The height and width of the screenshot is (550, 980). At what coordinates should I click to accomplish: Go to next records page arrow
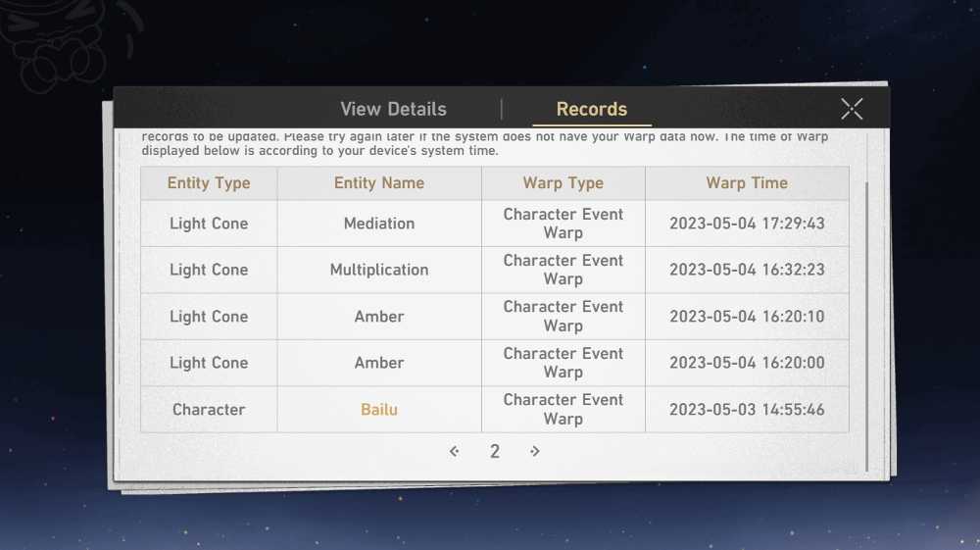[534, 451]
